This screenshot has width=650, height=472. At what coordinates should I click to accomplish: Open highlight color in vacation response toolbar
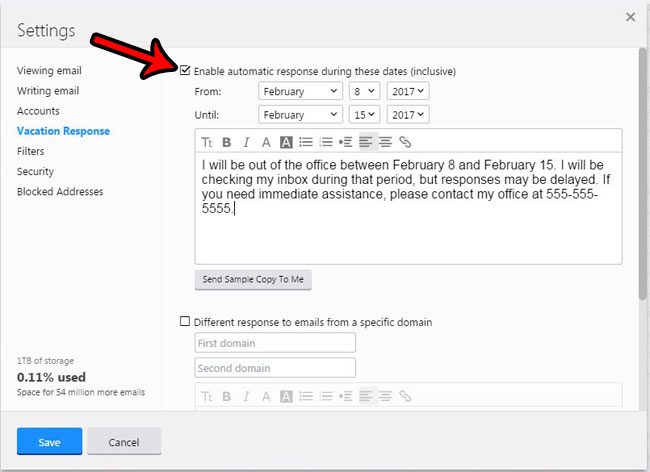pos(286,143)
